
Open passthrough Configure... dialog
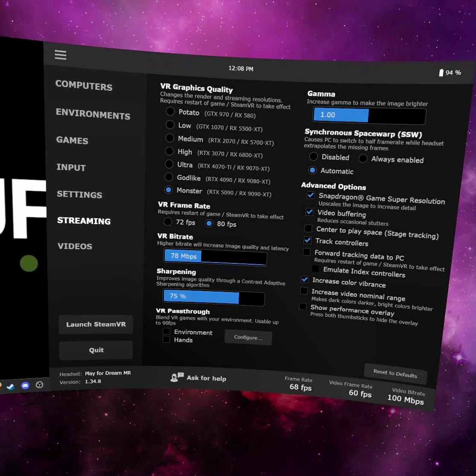(248, 337)
